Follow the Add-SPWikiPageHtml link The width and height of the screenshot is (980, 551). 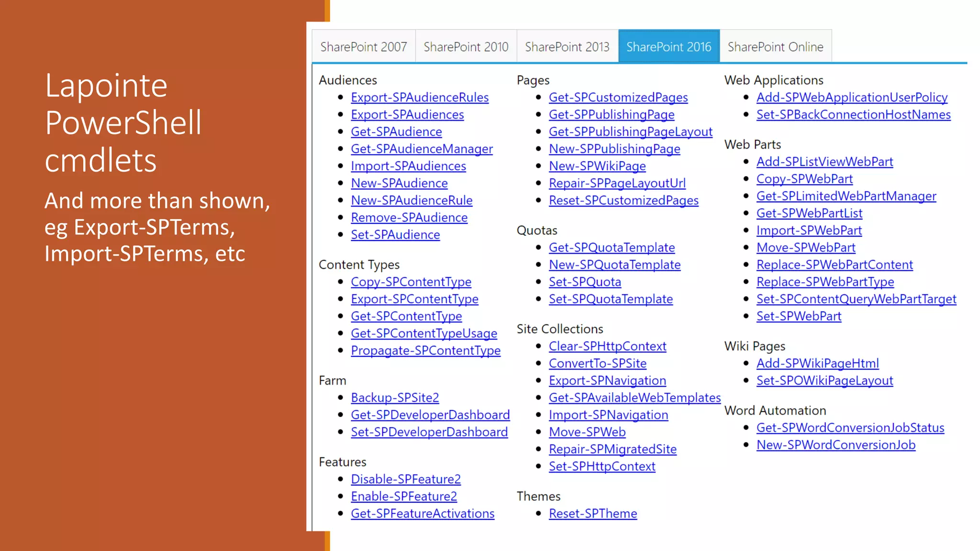[817, 364]
